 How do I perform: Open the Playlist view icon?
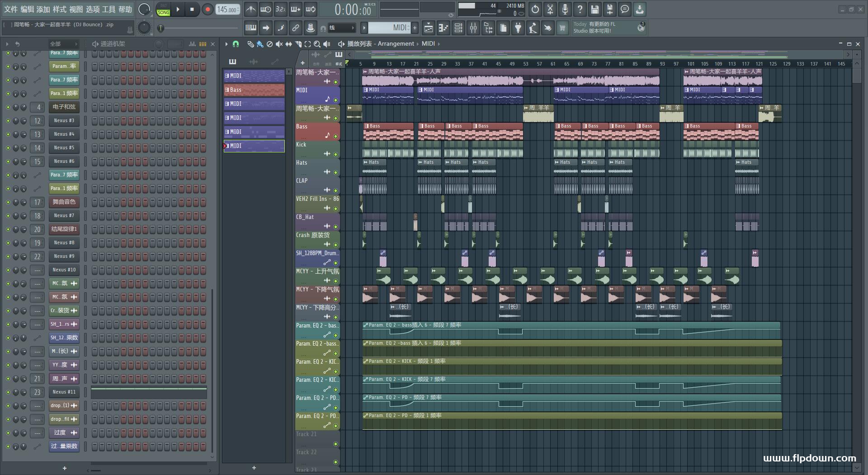(x=428, y=28)
